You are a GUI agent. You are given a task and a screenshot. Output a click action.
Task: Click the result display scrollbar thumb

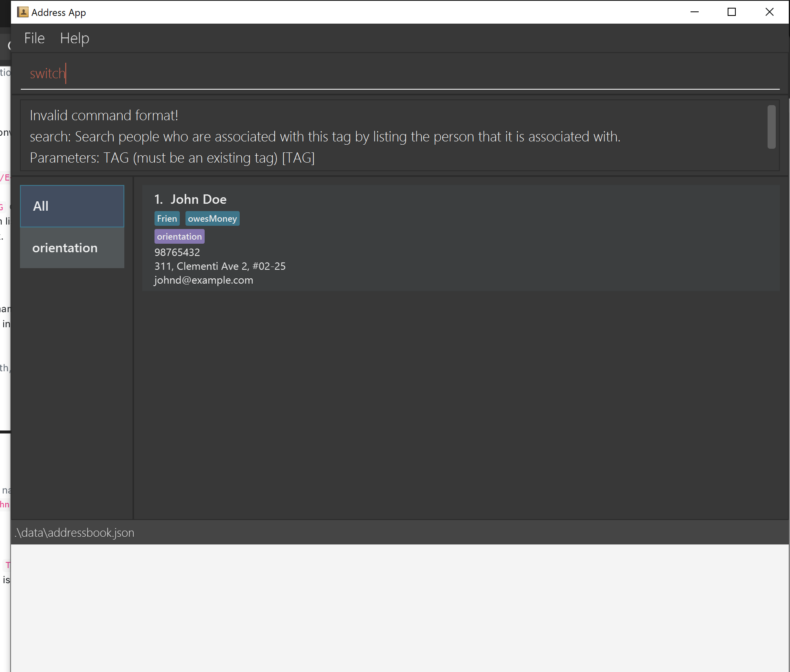771,127
